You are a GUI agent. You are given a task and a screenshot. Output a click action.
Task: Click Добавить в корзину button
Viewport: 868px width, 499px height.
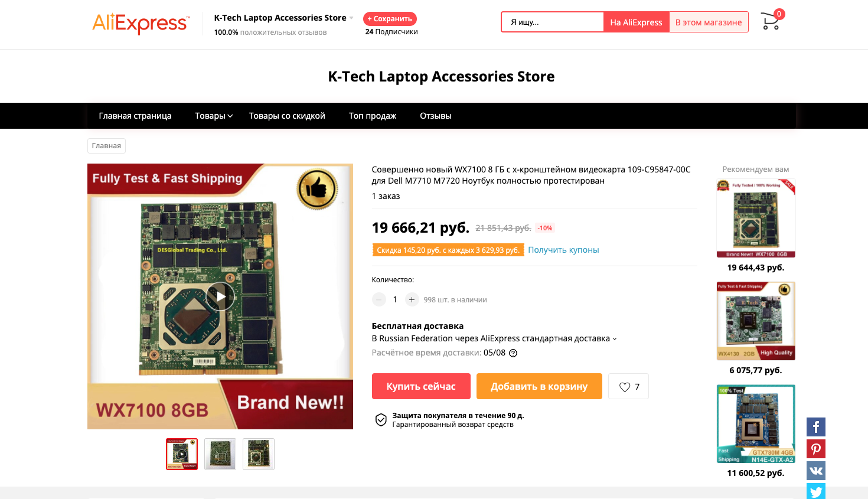pyautogui.click(x=539, y=386)
